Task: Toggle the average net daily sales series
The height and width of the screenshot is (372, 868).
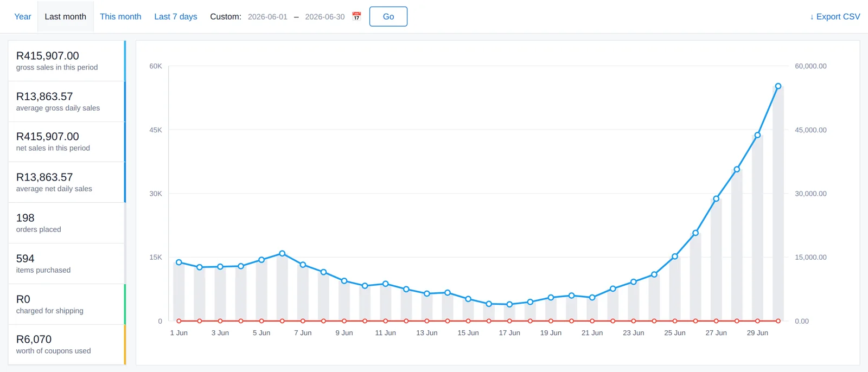Action: (67, 182)
